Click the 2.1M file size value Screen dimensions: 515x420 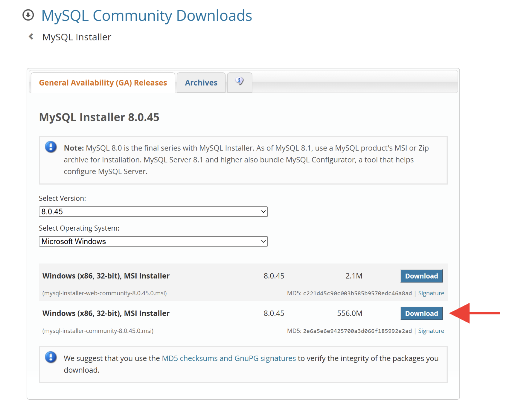pos(354,276)
